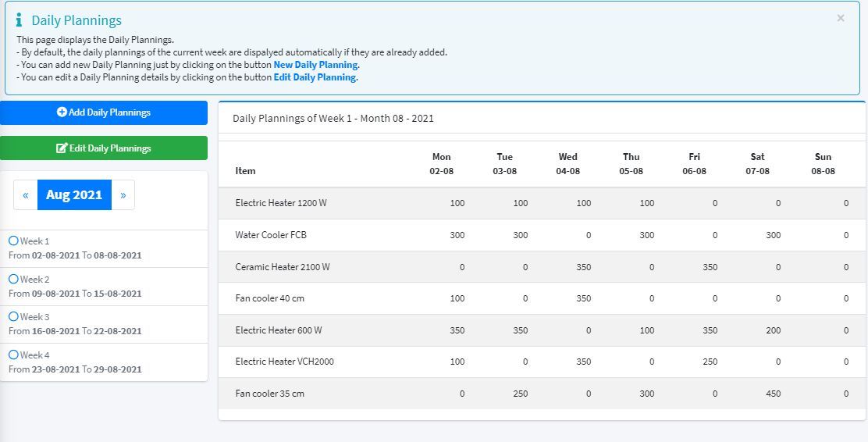Go to previous month with left chevron
This screenshot has width=868, height=442.
tap(26, 195)
